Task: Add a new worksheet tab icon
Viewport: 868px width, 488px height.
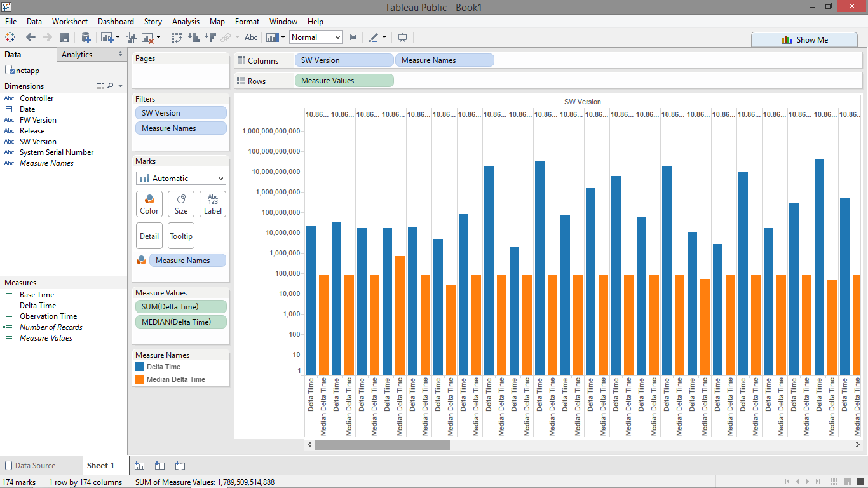Action: point(140,466)
